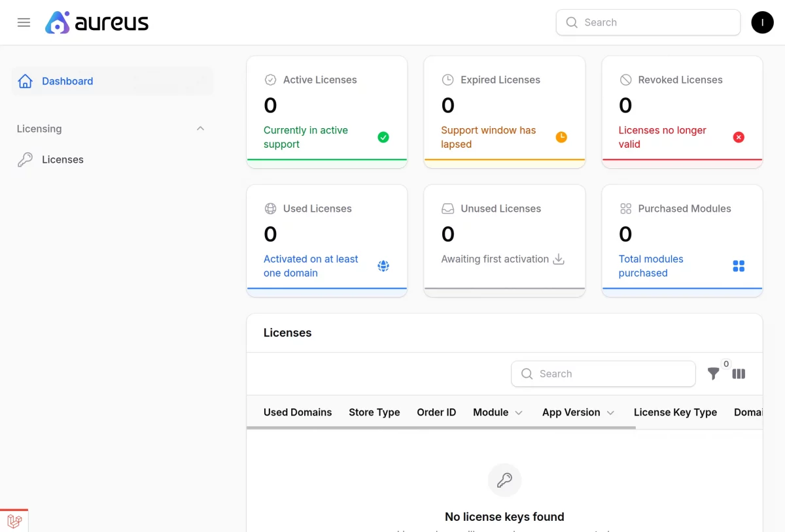This screenshot has width=785, height=532.
Task: Click the Licenses table section heading
Action: pos(287,333)
